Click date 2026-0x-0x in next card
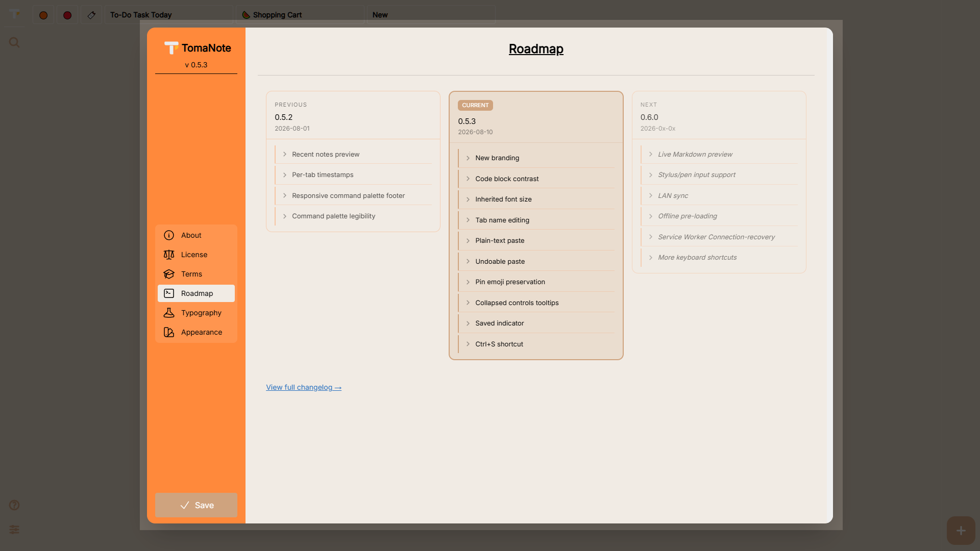This screenshot has height=551, width=980. (x=658, y=129)
